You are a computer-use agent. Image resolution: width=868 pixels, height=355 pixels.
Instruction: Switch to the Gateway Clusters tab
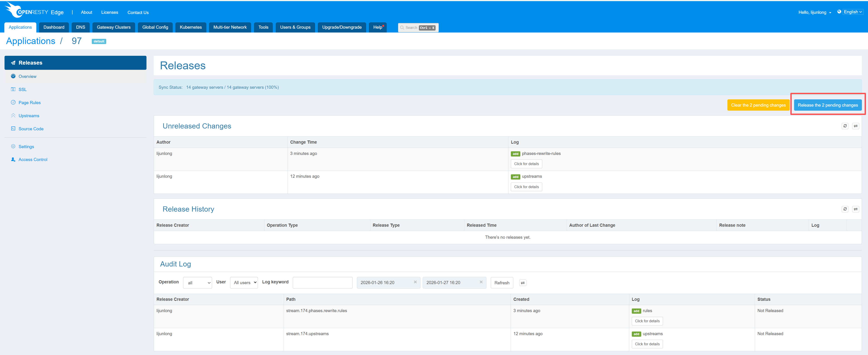(x=113, y=27)
